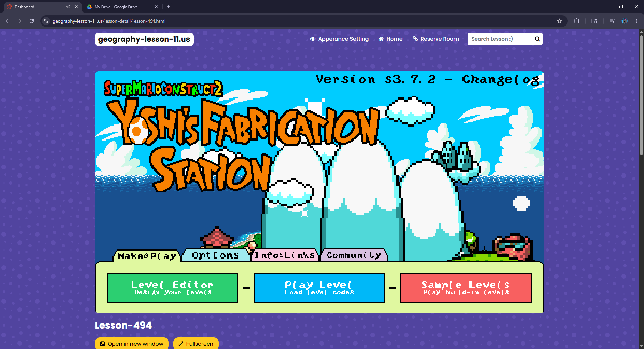
Task: Open the Reserve Room link
Action: pyautogui.click(x=436, y=39)
